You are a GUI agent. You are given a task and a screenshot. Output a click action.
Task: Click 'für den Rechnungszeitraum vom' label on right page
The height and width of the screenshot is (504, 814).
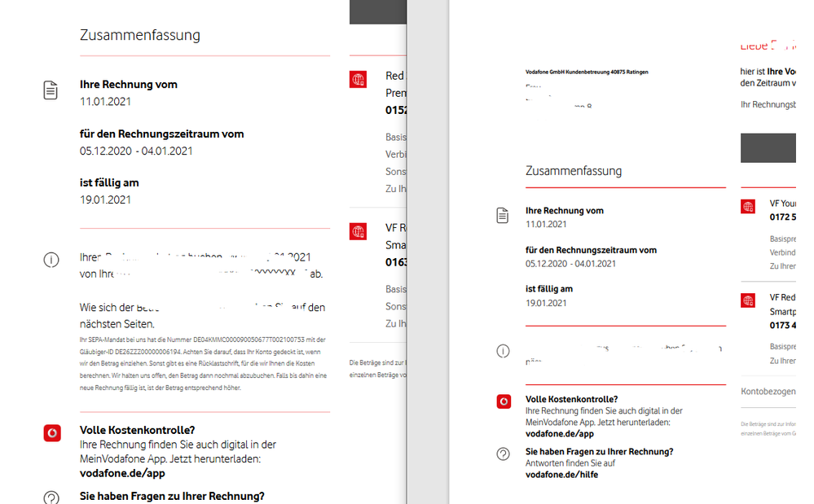click(591, 250)
